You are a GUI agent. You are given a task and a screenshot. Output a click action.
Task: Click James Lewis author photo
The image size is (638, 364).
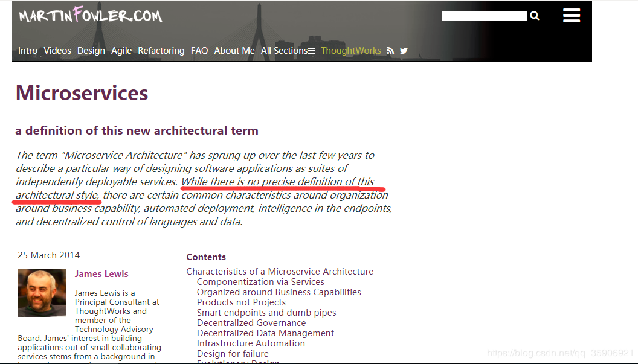pos(42,292)
